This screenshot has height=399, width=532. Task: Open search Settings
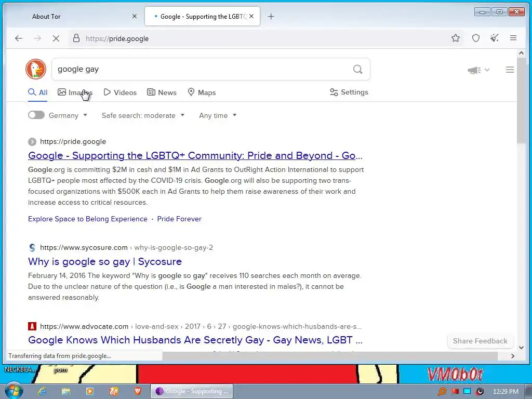(349, 92)
